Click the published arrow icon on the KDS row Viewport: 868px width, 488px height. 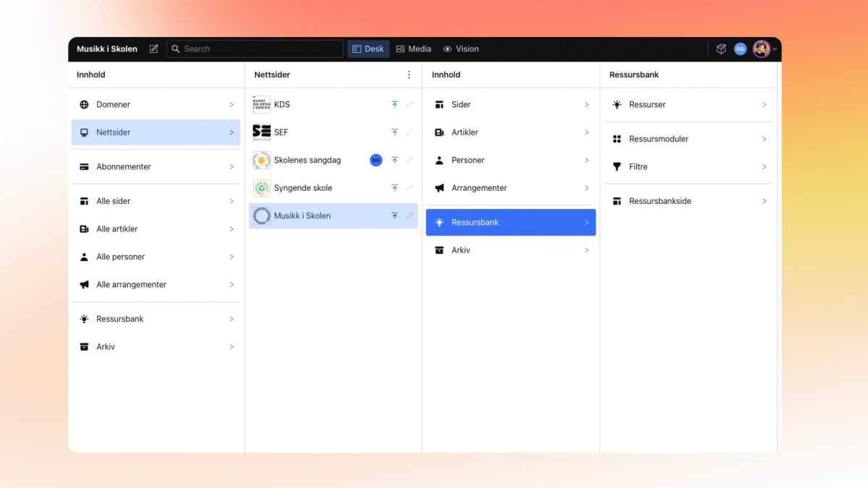pos(395,105)
